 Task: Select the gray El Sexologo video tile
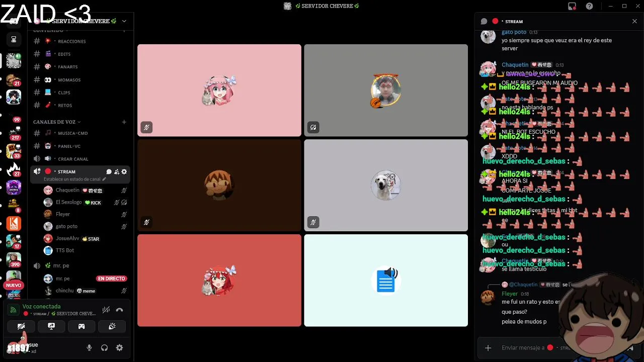pyautogui.click(x=386, y=90)
